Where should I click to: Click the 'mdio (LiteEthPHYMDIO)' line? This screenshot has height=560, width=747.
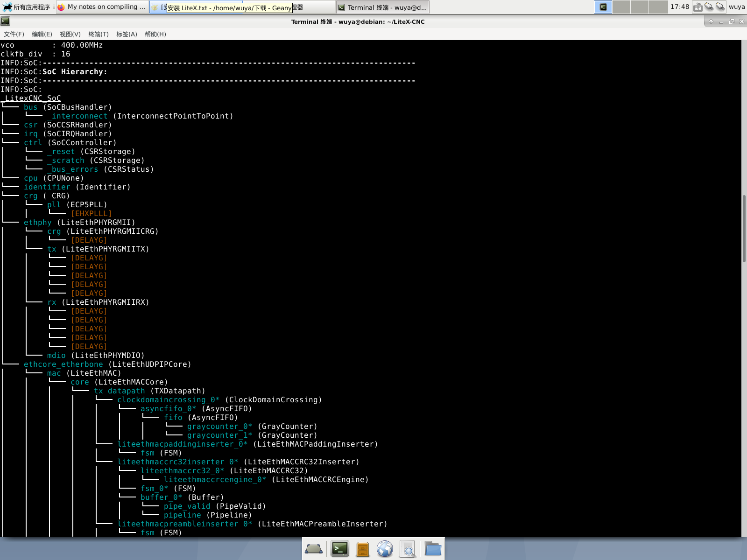point(96,356)
